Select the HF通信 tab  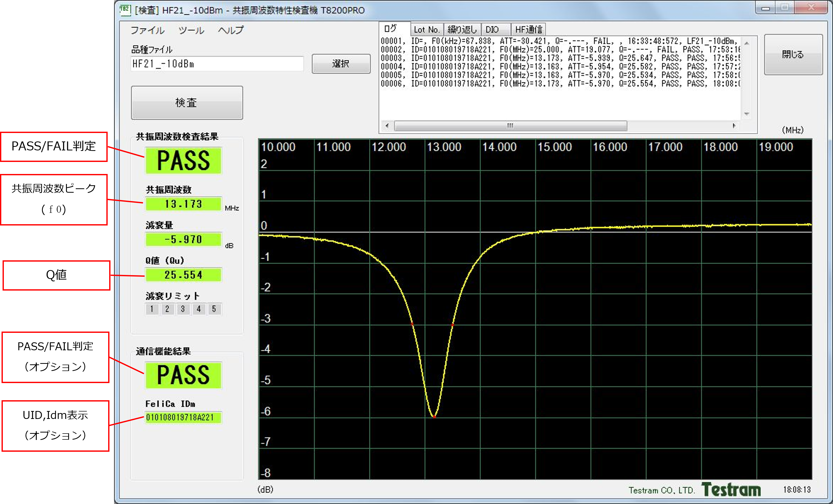pos(529,30)
